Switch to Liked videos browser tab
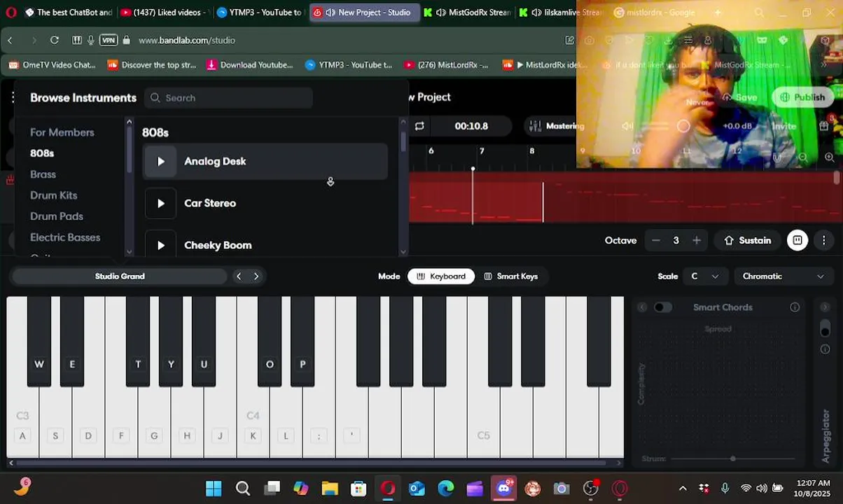Viewport: 843px width, 504px height. coord(163,13)
